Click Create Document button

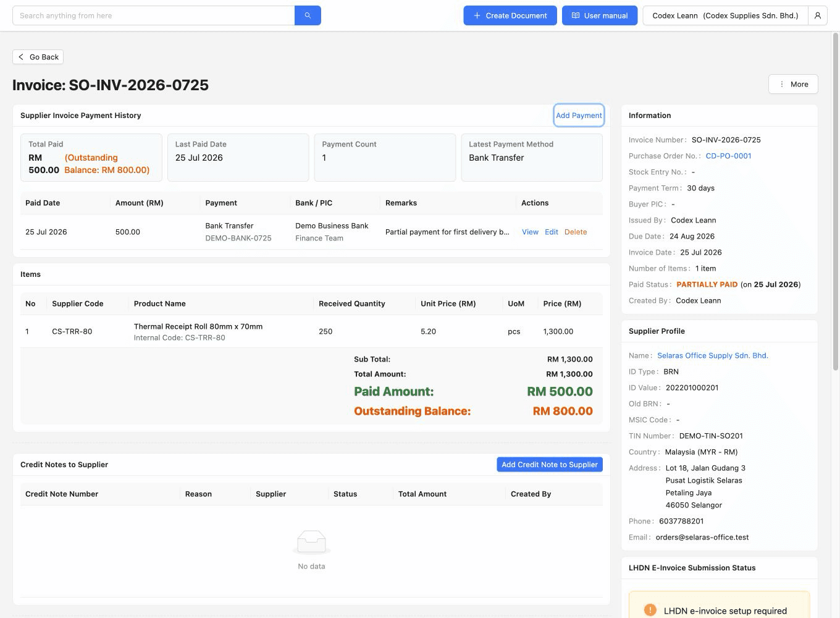click(510, 15)
